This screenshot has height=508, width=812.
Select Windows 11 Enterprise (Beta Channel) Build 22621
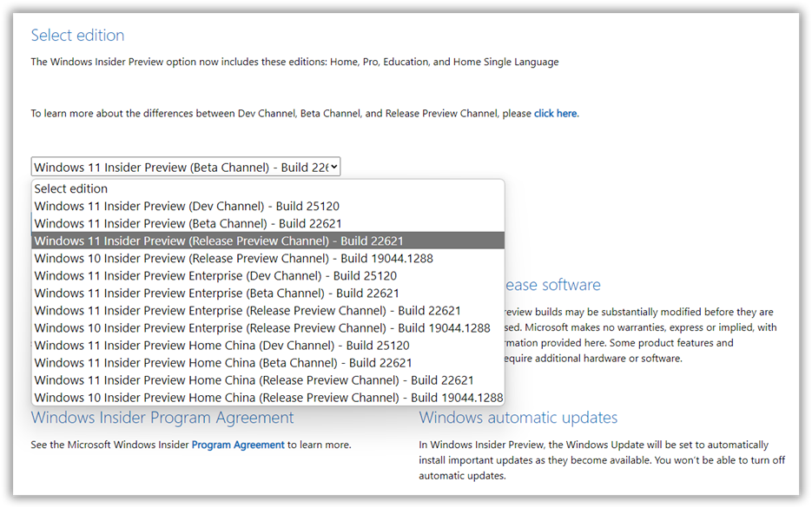[x=267, y=294]
